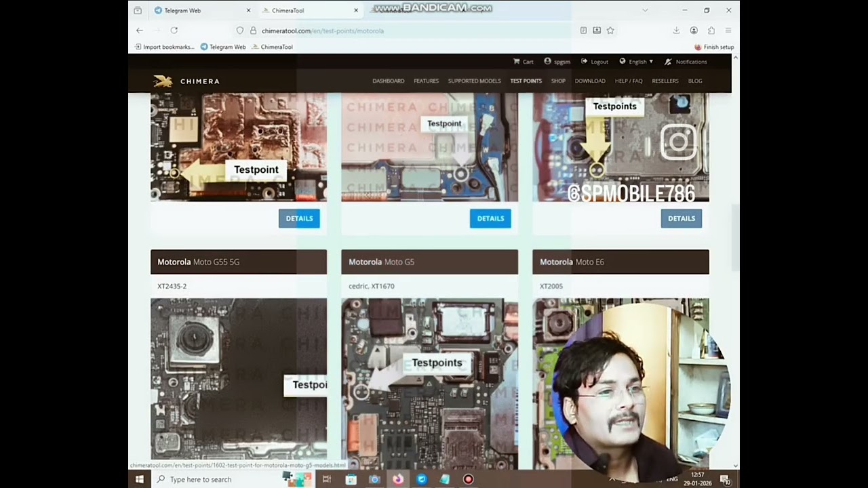
Task: Click the Bandicam record icon in taskbar
Action: 468,479
